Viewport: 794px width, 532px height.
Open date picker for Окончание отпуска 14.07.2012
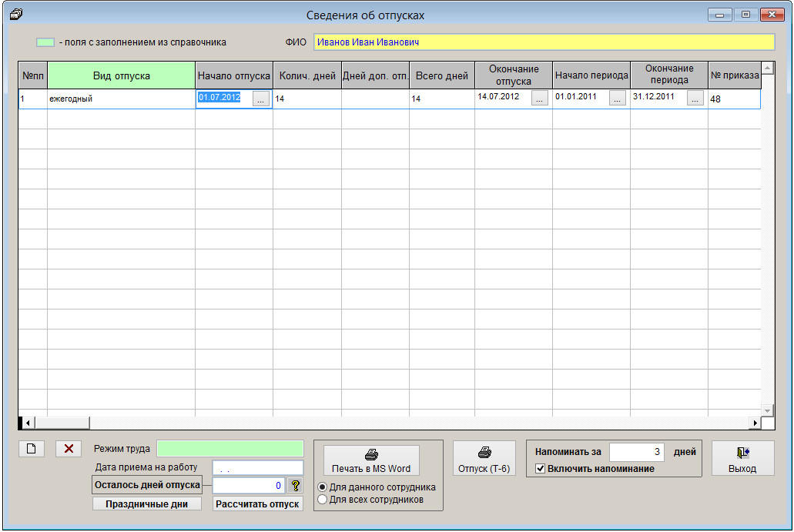[540, 99]
